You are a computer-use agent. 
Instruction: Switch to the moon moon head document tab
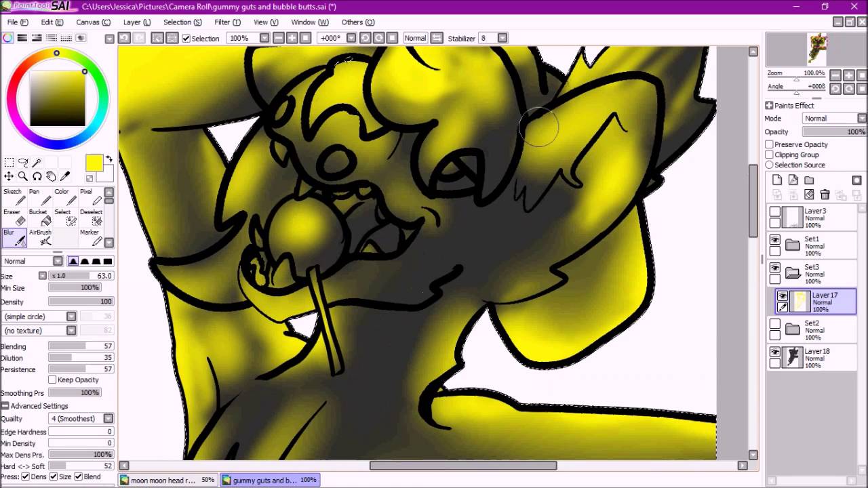[168, 480]
